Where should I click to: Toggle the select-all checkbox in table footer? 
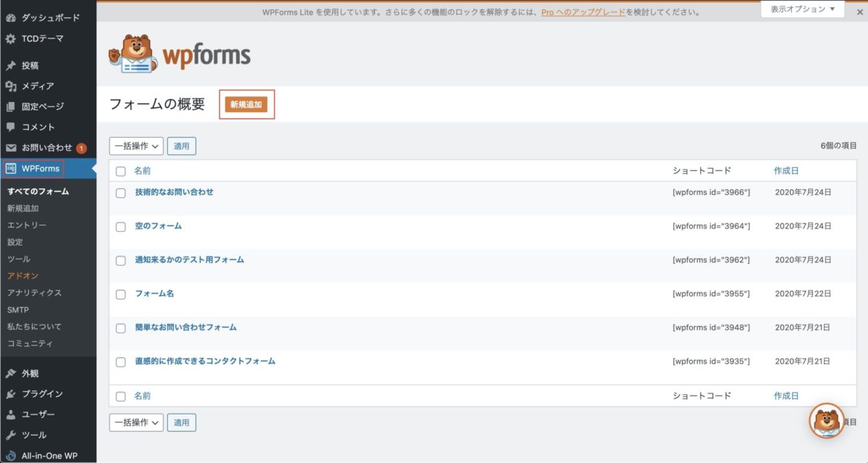tap(121, 396)
